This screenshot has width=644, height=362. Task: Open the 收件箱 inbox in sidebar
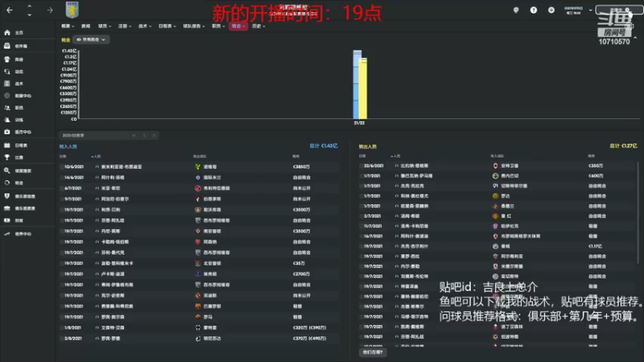(x=7, y=46)
